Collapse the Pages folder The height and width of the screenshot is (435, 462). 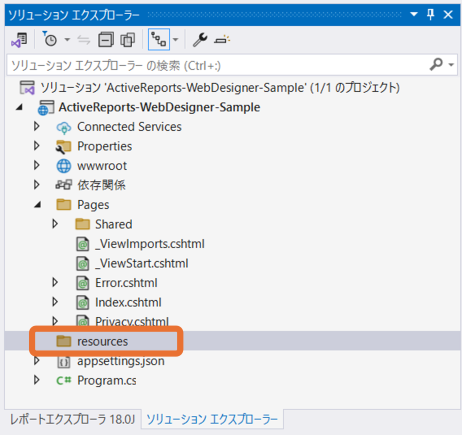tap(38, 204)
